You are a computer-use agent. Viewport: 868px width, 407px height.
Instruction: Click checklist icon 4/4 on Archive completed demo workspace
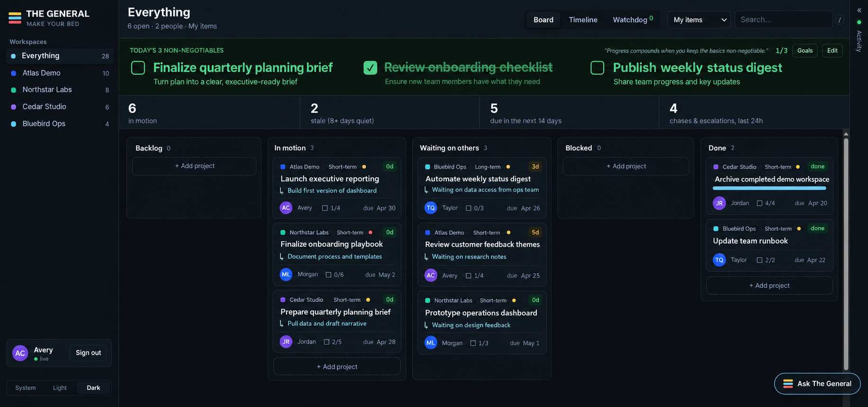pyautogui.click(x=759, y=203)
